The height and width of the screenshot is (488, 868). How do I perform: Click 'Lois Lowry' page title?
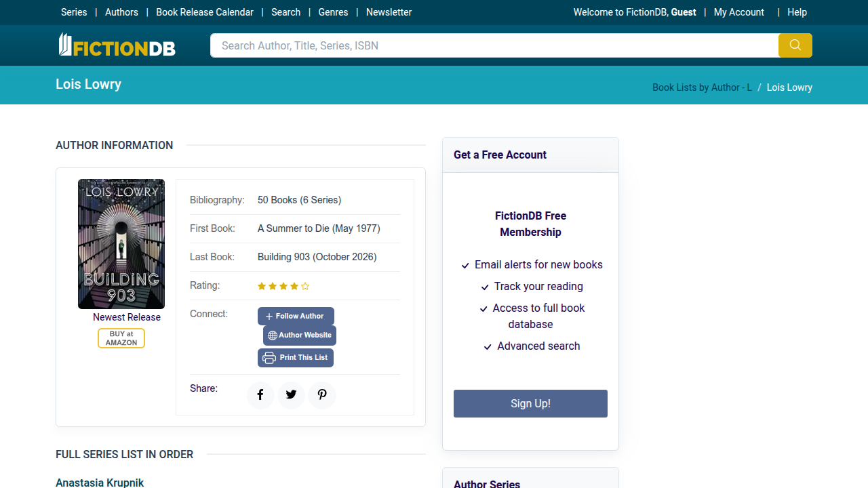coord(88,84)
